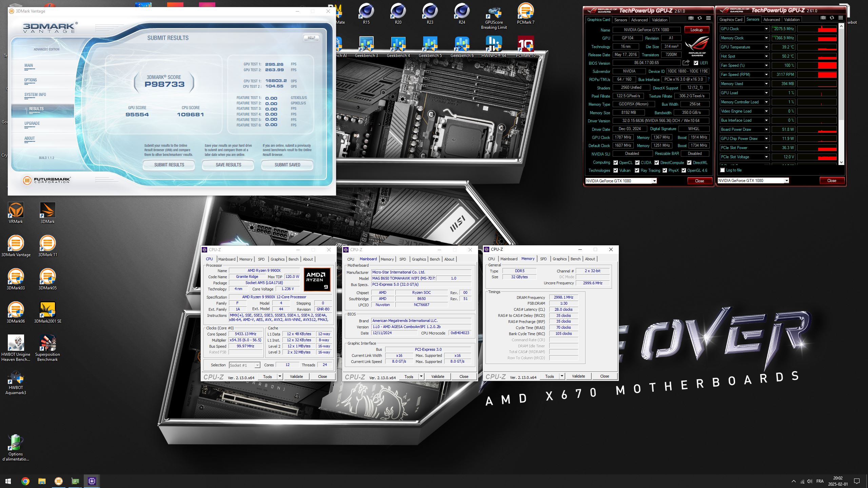Open GPU selector dropdown in GPU-Z Sensors window
This screenshot has width=868, height=488.
pyautogui.click(x=787, y=181)
